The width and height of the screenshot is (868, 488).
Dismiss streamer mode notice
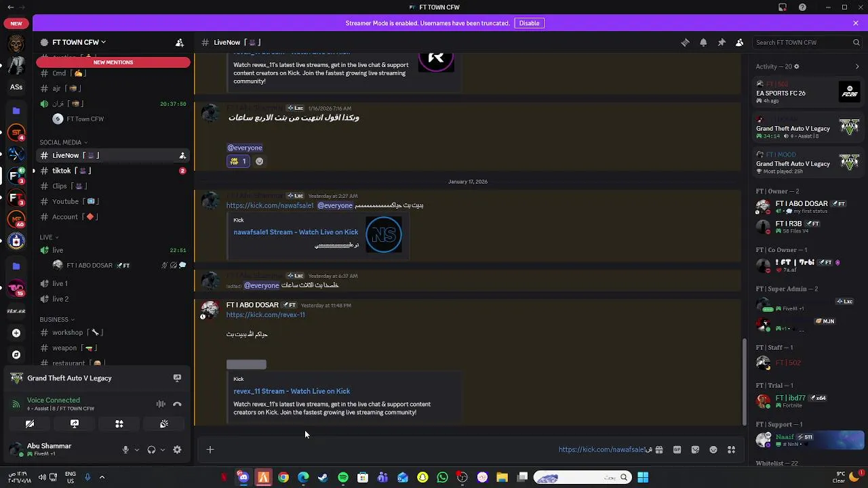coord(856,23)
